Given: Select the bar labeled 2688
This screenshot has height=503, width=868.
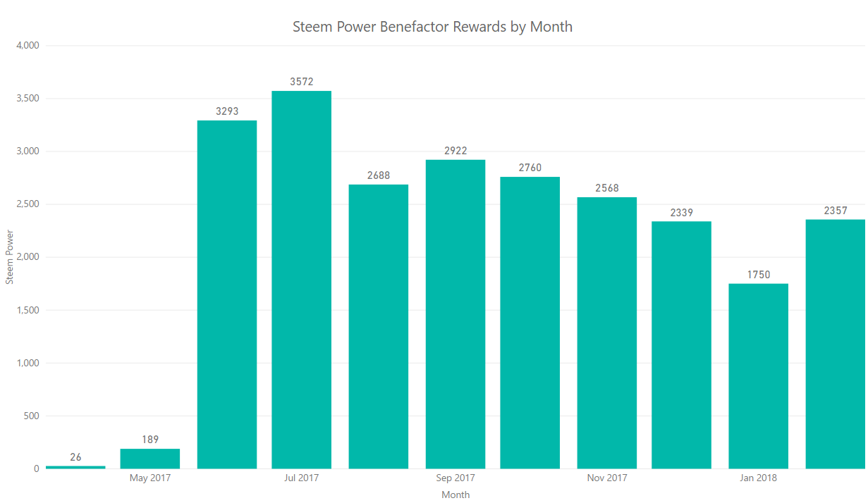Looking at the screenshot, I should [379, 326].
